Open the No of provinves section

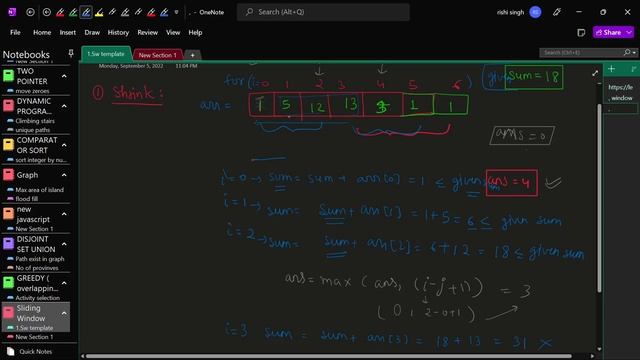click(37, 268)
